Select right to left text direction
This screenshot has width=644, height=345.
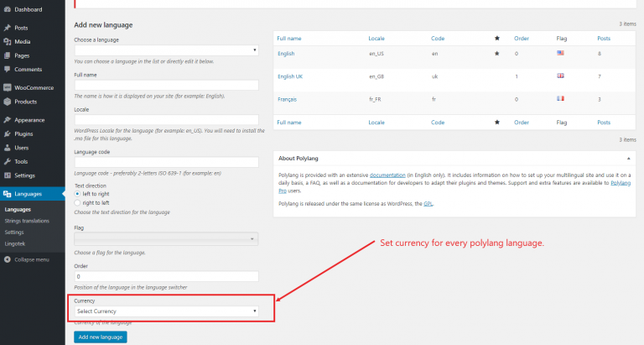tap(77, 203)
